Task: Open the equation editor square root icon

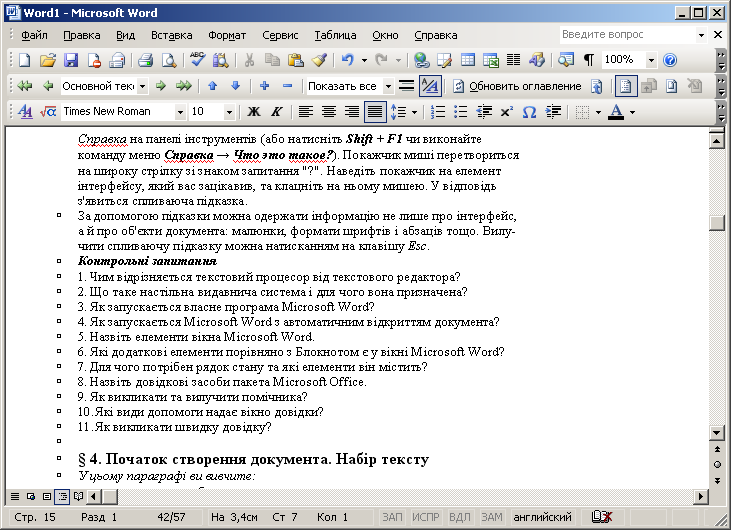Action: [x=48, y=112]
